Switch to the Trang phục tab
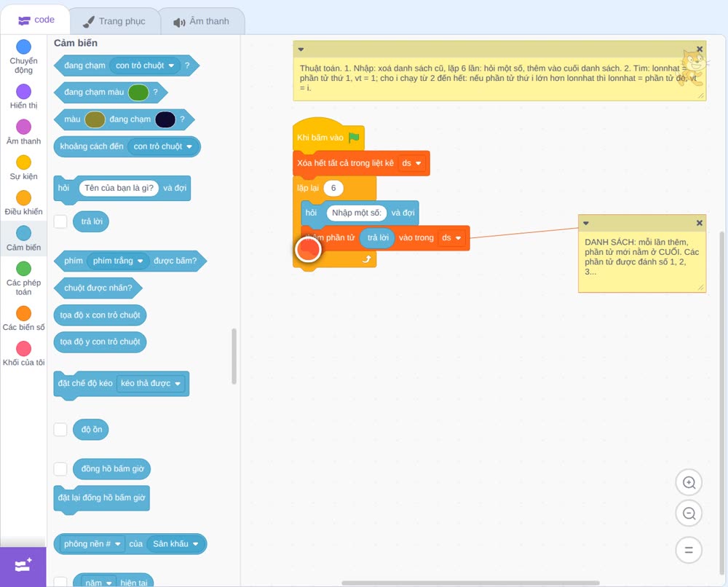 (114, 21)
